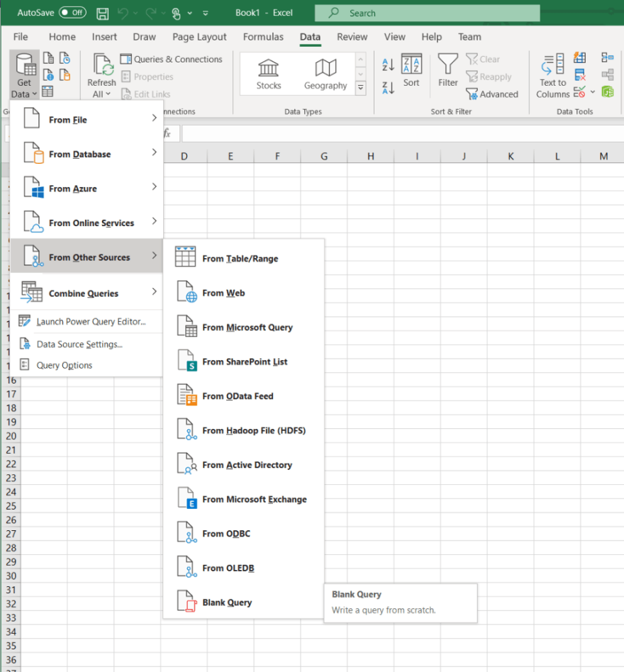Select the Flash Fill tool
This screenshot has width=624, height=672.
click(x=579, y=58)
